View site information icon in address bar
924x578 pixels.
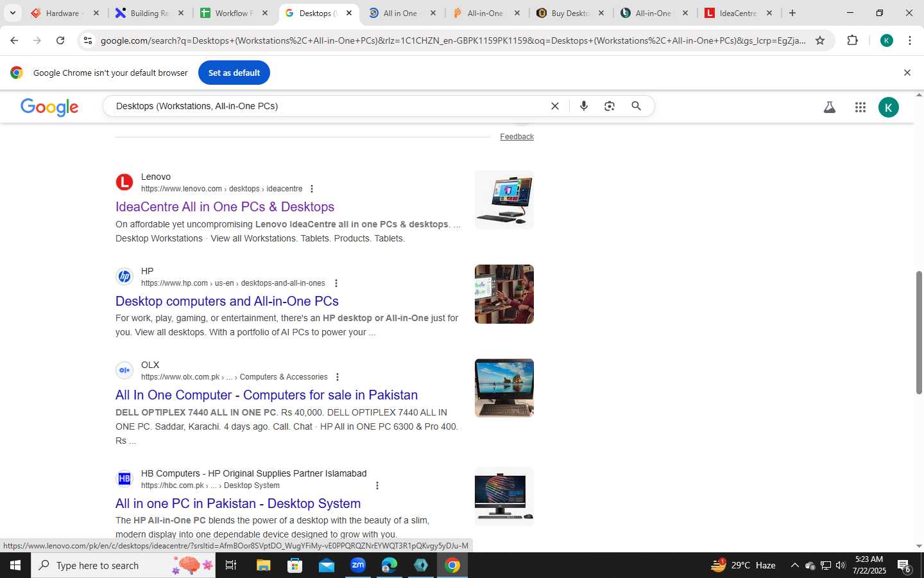coord(88,40)
